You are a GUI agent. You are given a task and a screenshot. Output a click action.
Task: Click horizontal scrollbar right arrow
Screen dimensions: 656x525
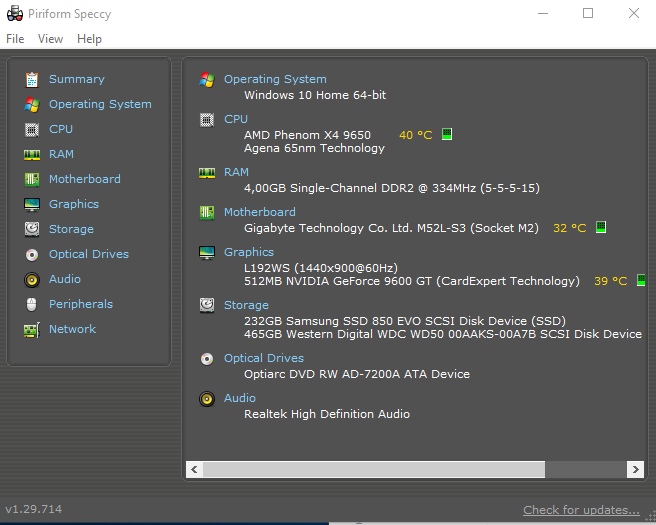[x=635, y=469]
